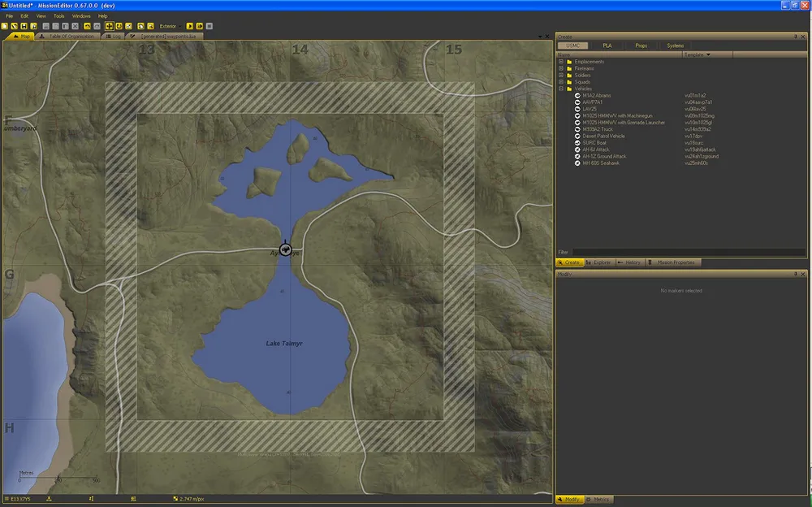Open the View menu

coord(41,16)
